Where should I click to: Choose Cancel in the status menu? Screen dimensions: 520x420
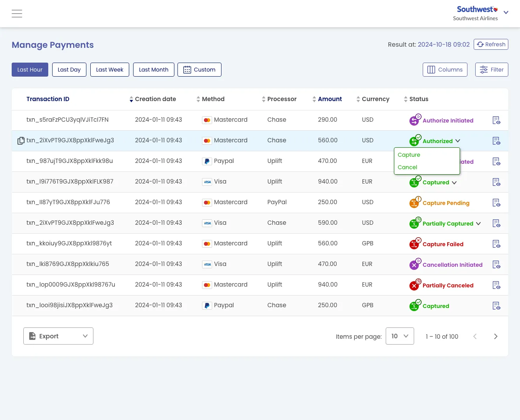[x=408, y=167]
